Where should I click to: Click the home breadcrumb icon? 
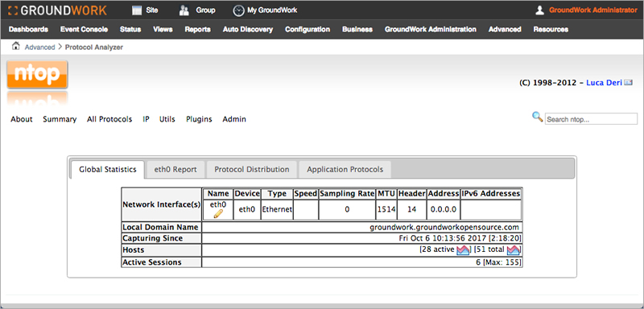point(15,47)
